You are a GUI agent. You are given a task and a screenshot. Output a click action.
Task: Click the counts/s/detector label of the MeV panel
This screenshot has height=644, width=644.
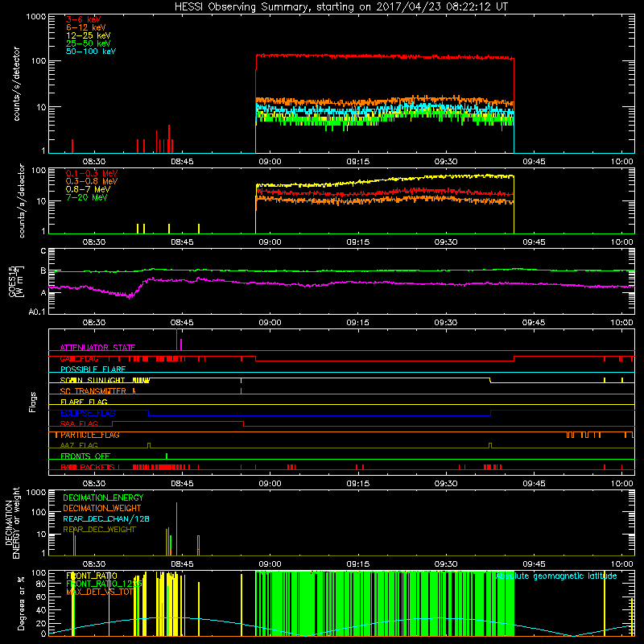[22, 200]
